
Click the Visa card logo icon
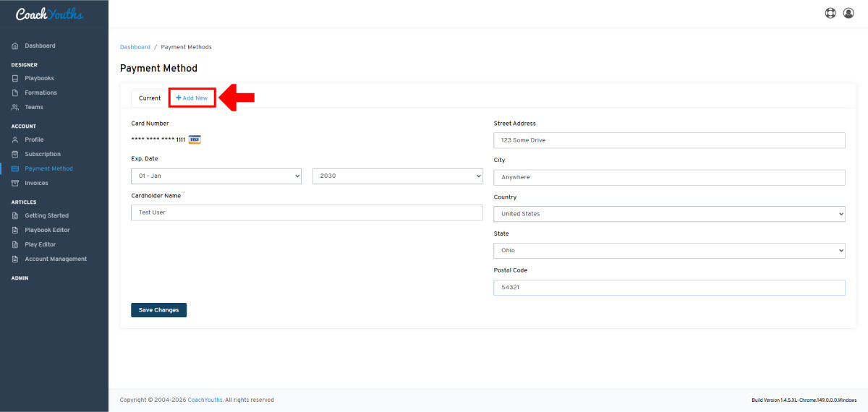point(195,140)
